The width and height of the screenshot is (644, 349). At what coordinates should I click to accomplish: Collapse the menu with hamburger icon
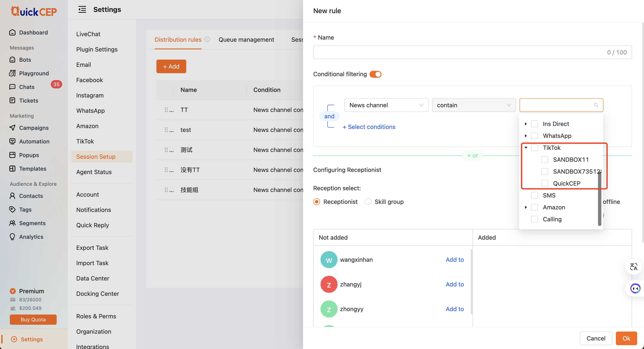point(82,10)
